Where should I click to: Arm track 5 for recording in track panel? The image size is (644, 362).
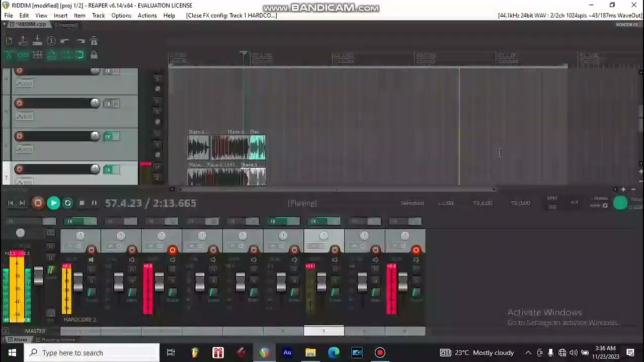[x=19, y=103]
